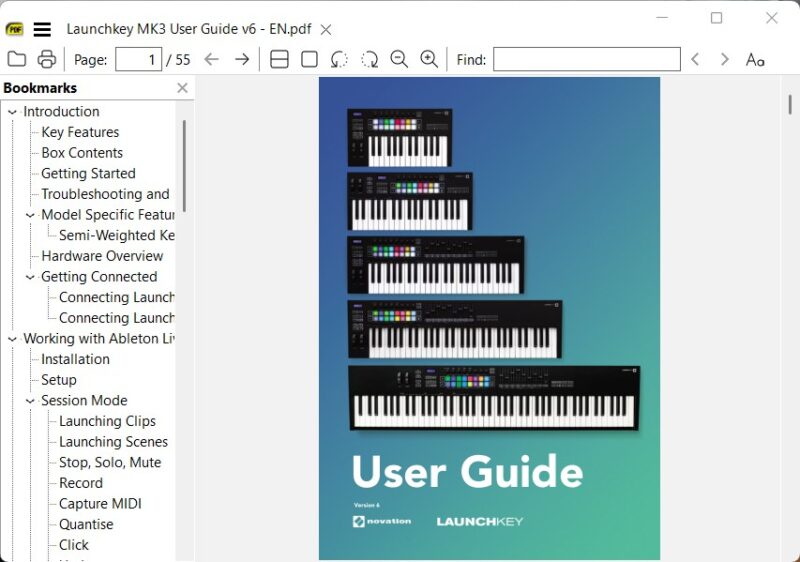Find next search match arrow

(724, 59)
